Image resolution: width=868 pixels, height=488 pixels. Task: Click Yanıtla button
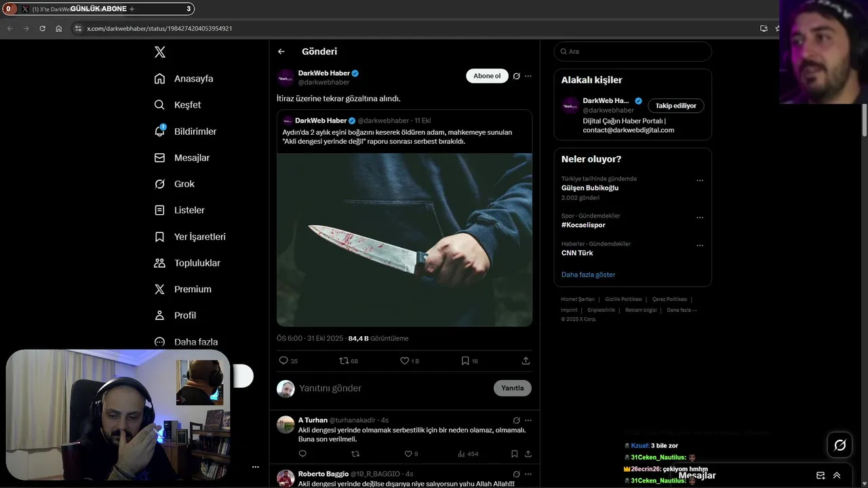512,388
